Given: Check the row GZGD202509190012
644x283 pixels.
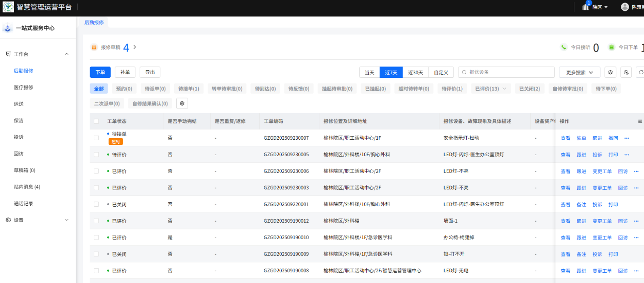Looking at the screenshot, I should 96,221.
